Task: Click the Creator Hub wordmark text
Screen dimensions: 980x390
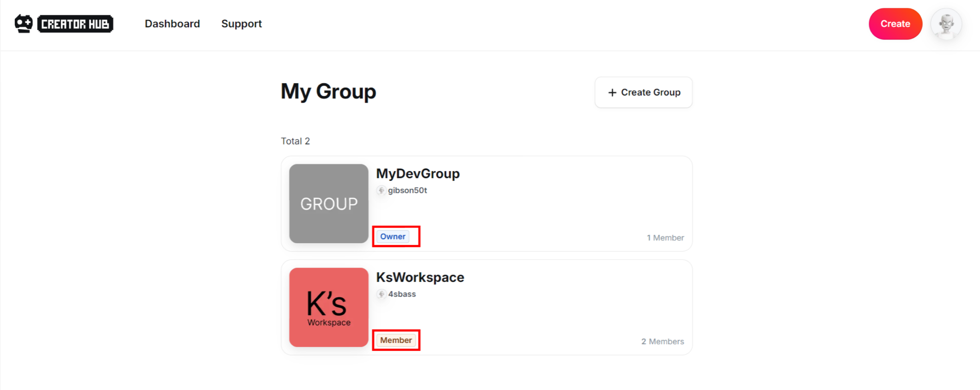Action: [75, 24]
